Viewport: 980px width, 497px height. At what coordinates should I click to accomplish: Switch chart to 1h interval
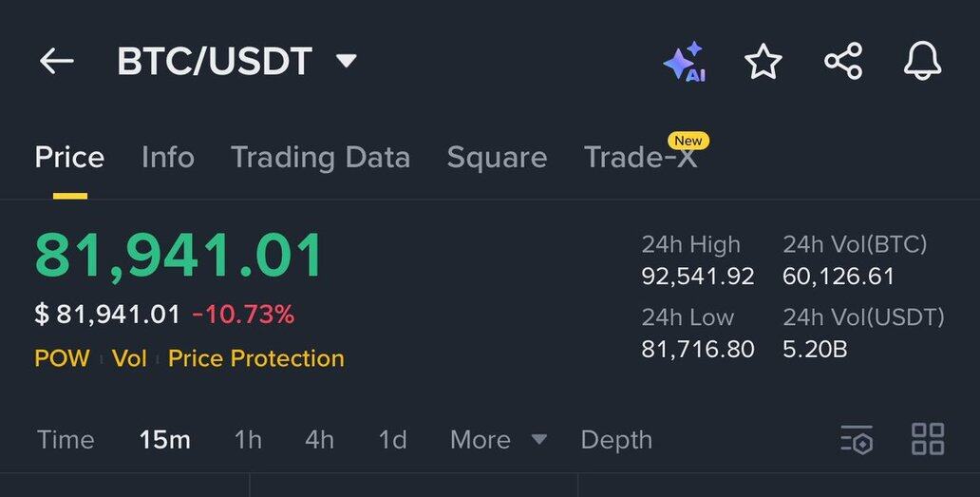coord(248,440)
